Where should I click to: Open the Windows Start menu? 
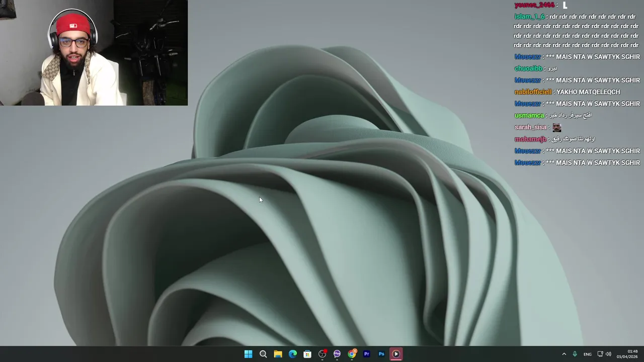point(248,354)
